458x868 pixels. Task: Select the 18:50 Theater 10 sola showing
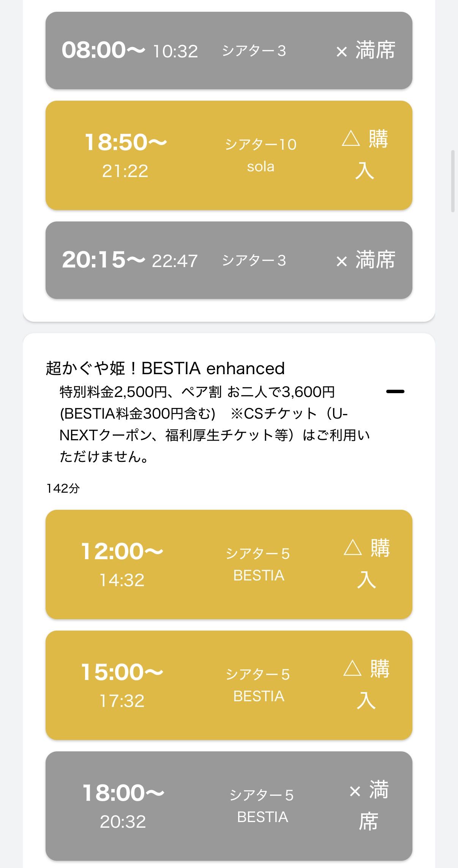pyautogui.click(x=229, y=155)
